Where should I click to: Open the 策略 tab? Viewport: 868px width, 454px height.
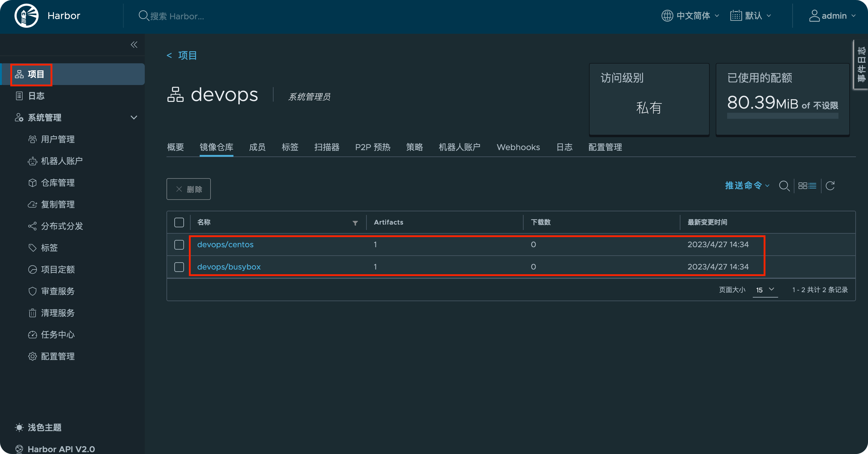[414, 147]
